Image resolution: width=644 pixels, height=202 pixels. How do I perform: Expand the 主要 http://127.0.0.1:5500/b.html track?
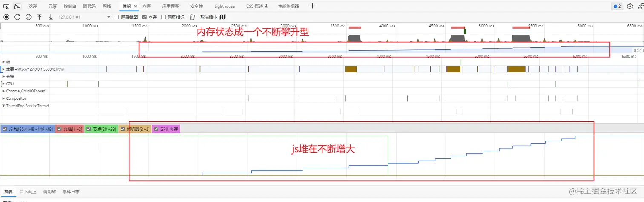coord(3,69)
